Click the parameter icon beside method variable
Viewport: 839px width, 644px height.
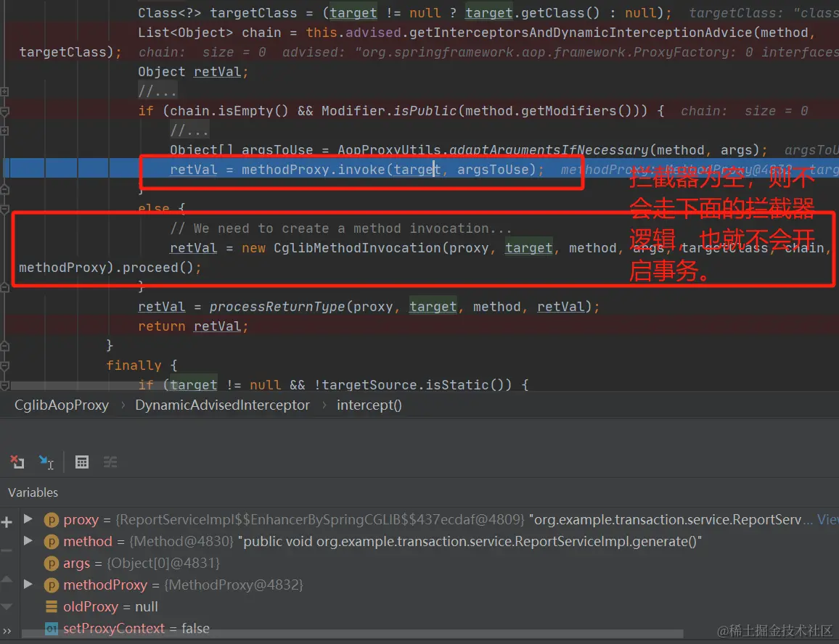pyautogui.click(x=52, y=541)
